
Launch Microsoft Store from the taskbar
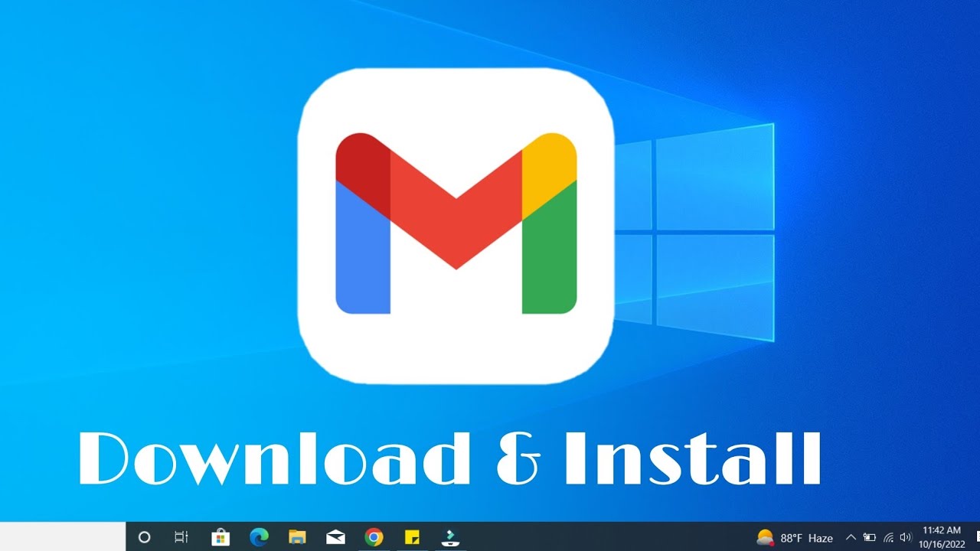(x=220, y=536)
